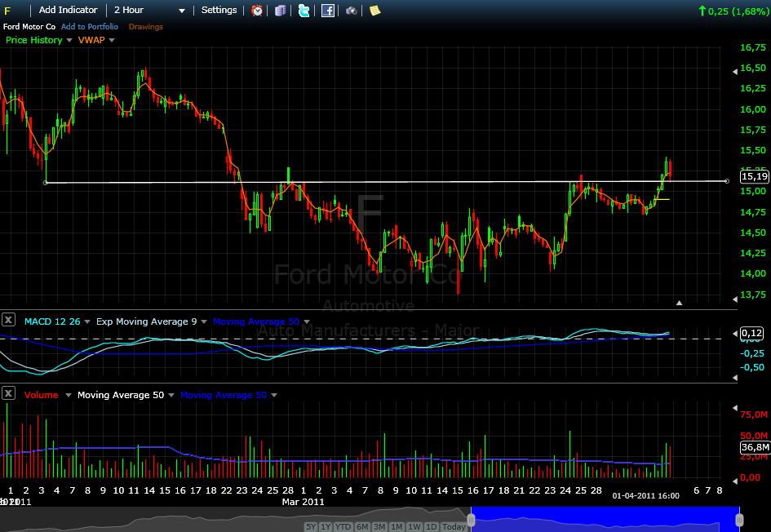Click the arrow at the MACD panel's bottom right
Screen dimensions: 771x532
[x=735, y=378]
